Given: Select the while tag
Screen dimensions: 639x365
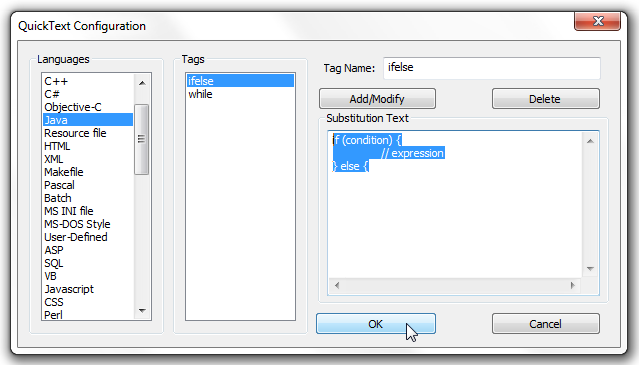Looking at the screenshot, I should [x=240, y=94].
